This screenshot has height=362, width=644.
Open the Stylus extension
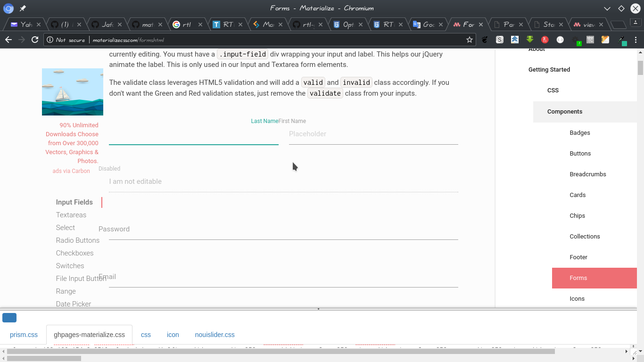pyautogui.click(x=500, y=40)
